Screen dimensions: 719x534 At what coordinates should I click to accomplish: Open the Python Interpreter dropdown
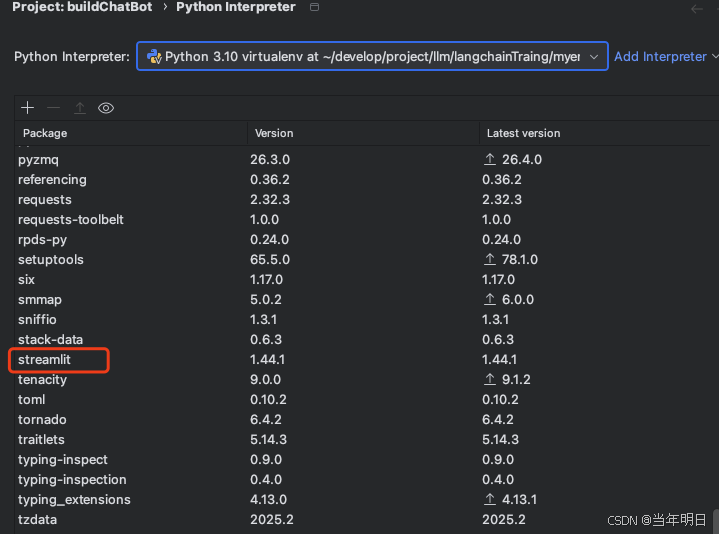[x=372, y=56]
